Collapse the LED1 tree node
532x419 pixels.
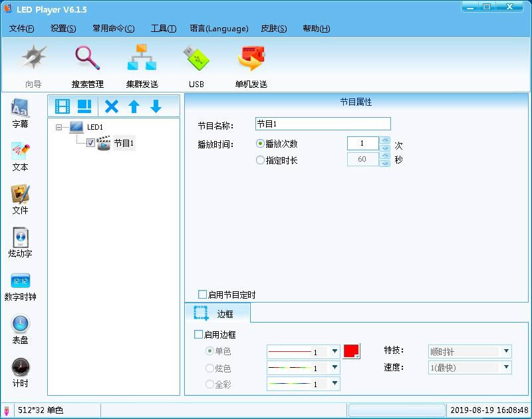point(59,127)
